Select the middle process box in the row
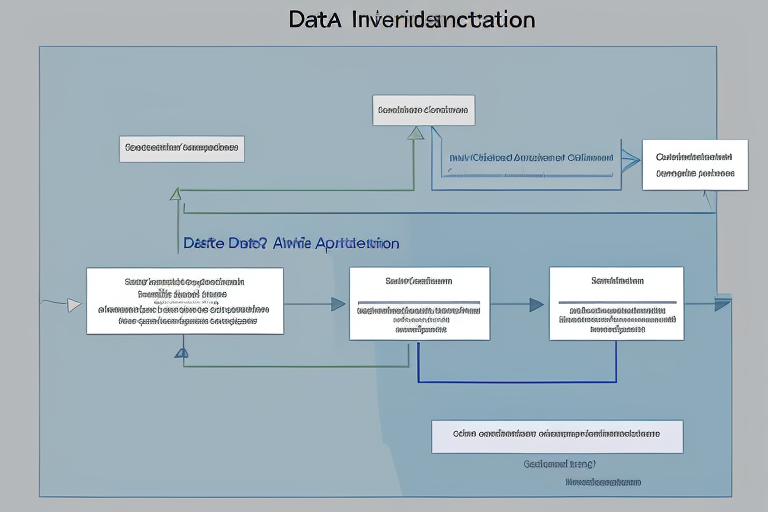Image resolution: width=768 pixels, height=512 pixels. pyautogui.click(x=419, y=303)
